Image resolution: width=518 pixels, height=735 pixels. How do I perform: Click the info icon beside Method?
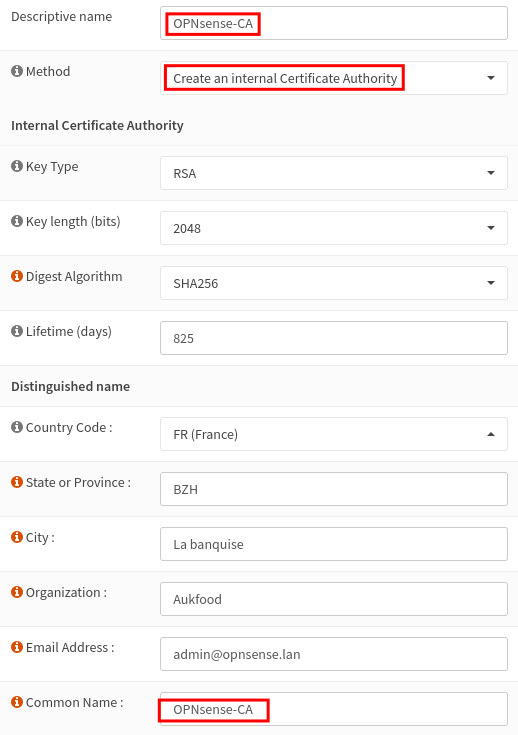pyautogui.click(x=17, y=71)
